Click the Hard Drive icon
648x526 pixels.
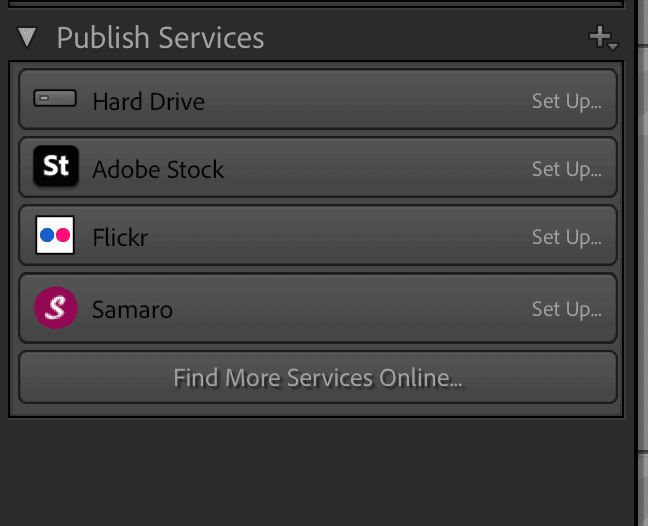[55, 98]
